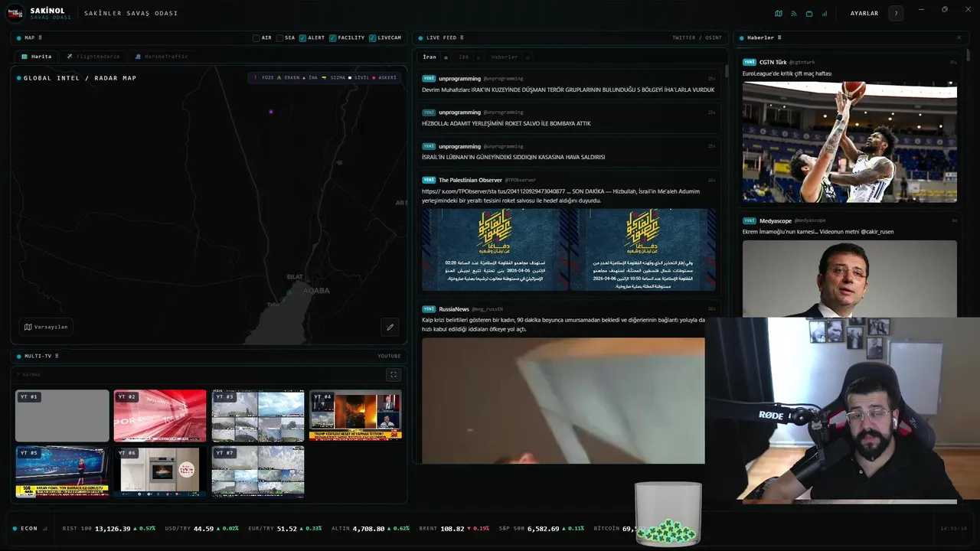Click the BRENT ticker value

452,529
